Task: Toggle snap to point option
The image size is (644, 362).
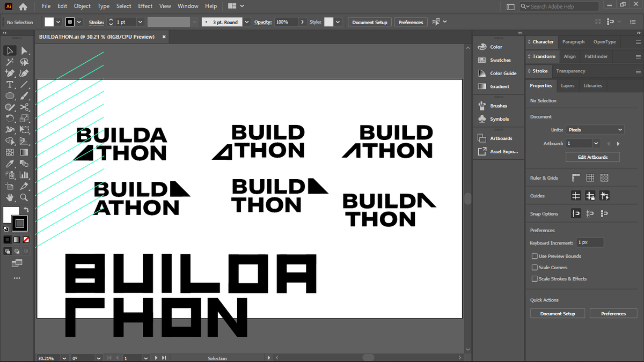Action: pyautogui.click(x=576, y=213)
